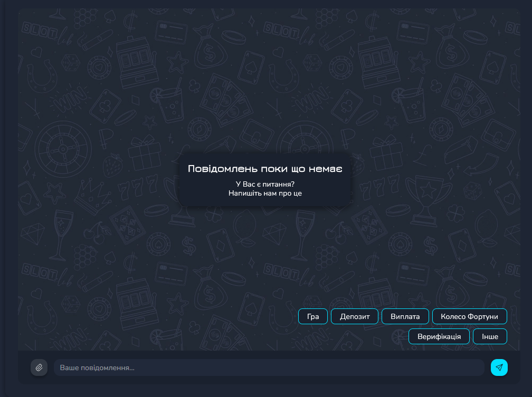Click the У Вас є питання? text
The width and height of the screenshot is (532, 397).
pyautogui.click(x=265, y=184)
